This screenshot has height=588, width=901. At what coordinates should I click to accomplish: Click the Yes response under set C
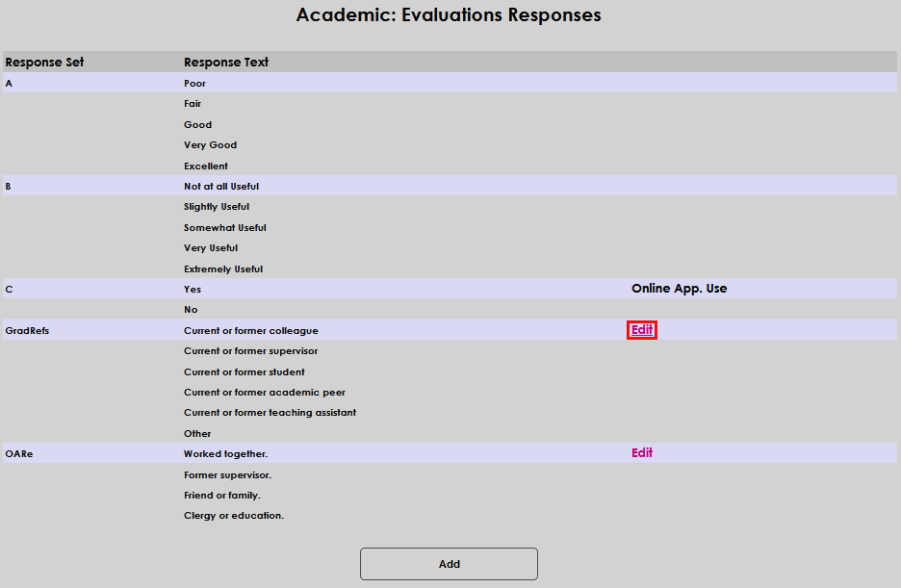(x=192, y=289)
